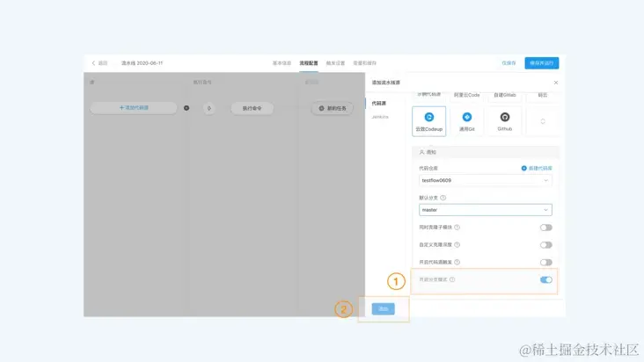The height and width of the screenshot is (362, 644).
Task: Click the small circle node before 执行命令
Action: [x=209, y=108]
